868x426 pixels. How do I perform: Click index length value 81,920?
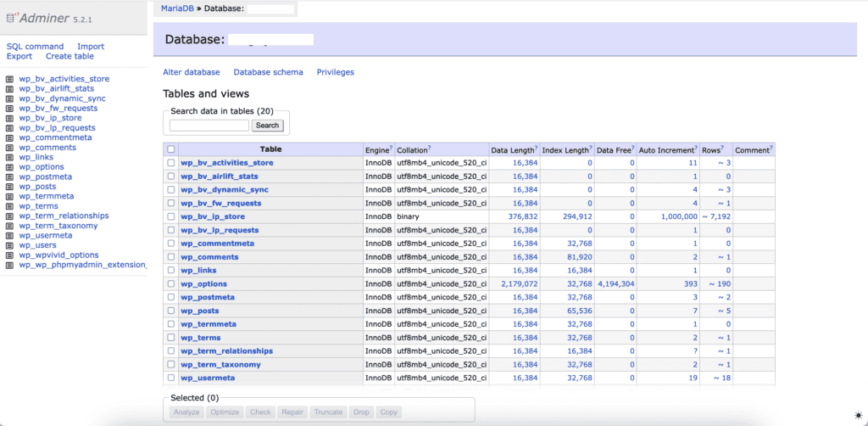pos(580,257)
